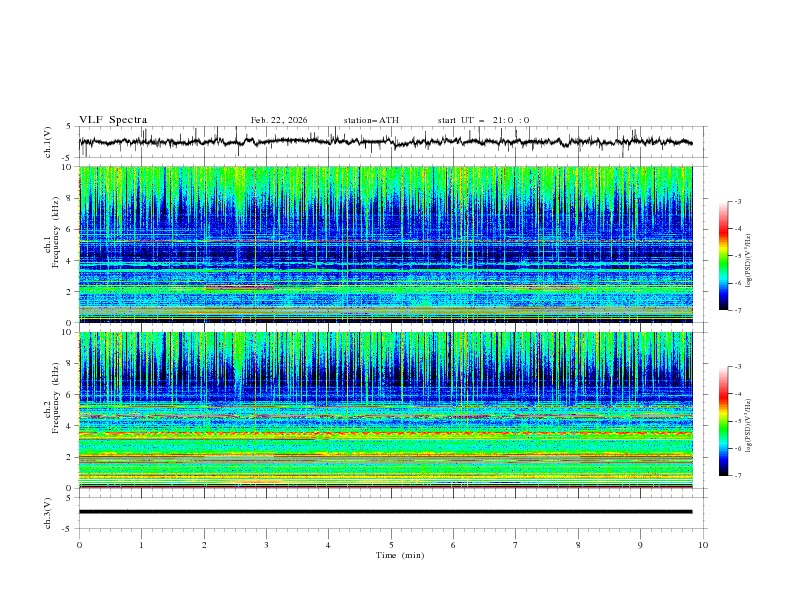The image size is (792, 612).
Task: Click the ch.1 colorbar "-7" scale label
Action: click(x=738, y=310)
